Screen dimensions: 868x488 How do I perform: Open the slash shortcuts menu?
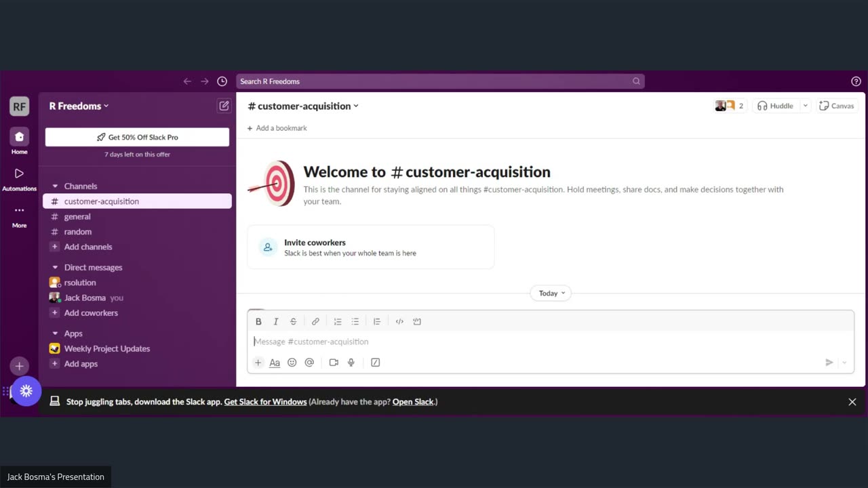click(376, 363)
